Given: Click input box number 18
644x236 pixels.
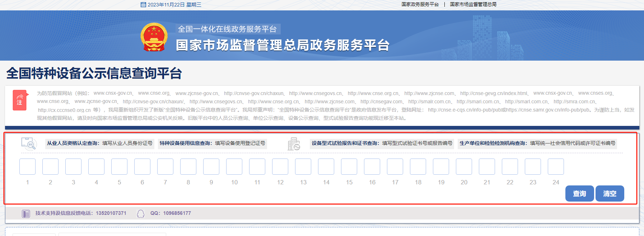Looking at the screenshot, I should [x=418, y=167].
